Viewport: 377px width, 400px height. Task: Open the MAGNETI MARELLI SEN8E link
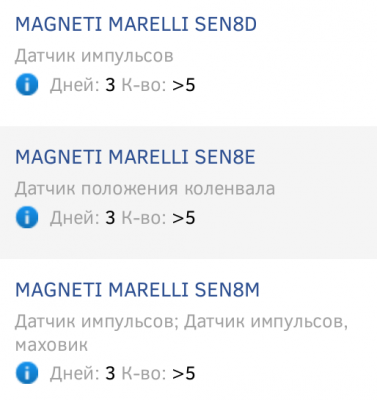tap(135, 157)
